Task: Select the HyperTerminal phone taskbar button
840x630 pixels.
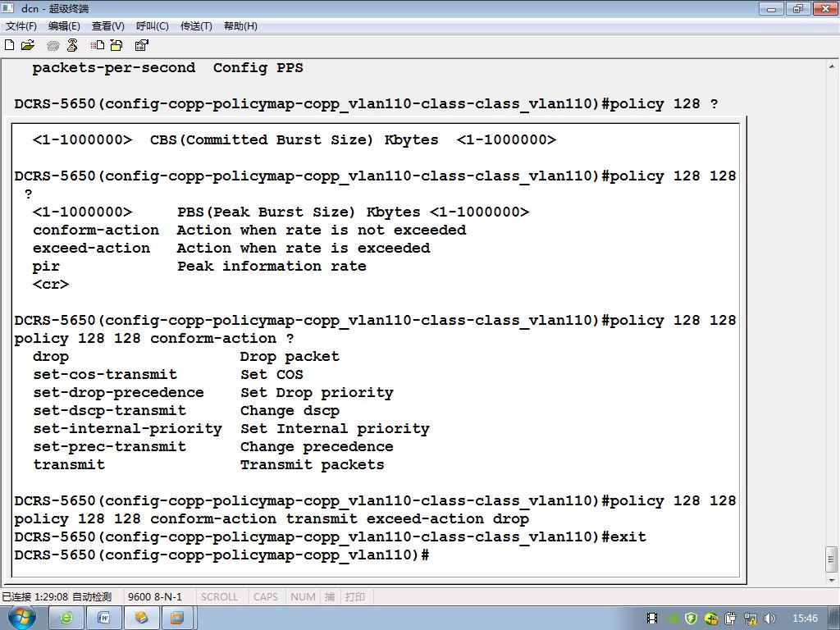Action: coord(141,619)
